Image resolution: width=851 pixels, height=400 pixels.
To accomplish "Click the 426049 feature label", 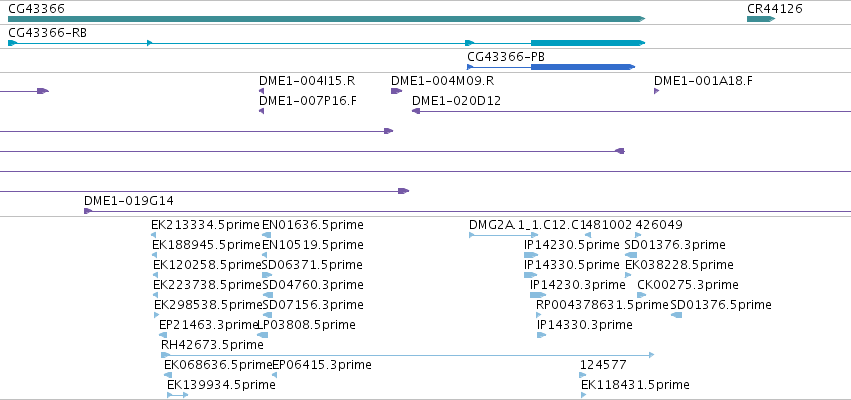I will coord(659,225).
